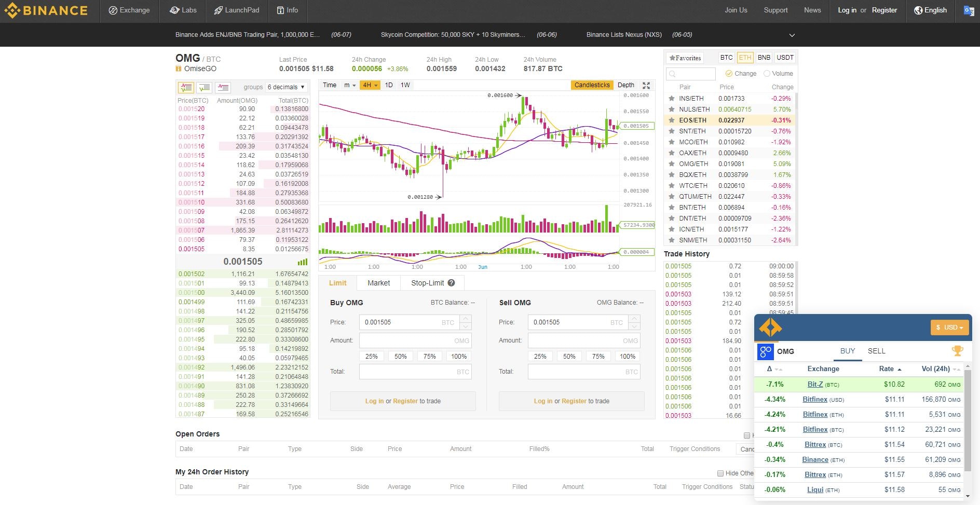Click the mini depth bars icon beside last price
The image size is (980, 505).
(303, 262)
